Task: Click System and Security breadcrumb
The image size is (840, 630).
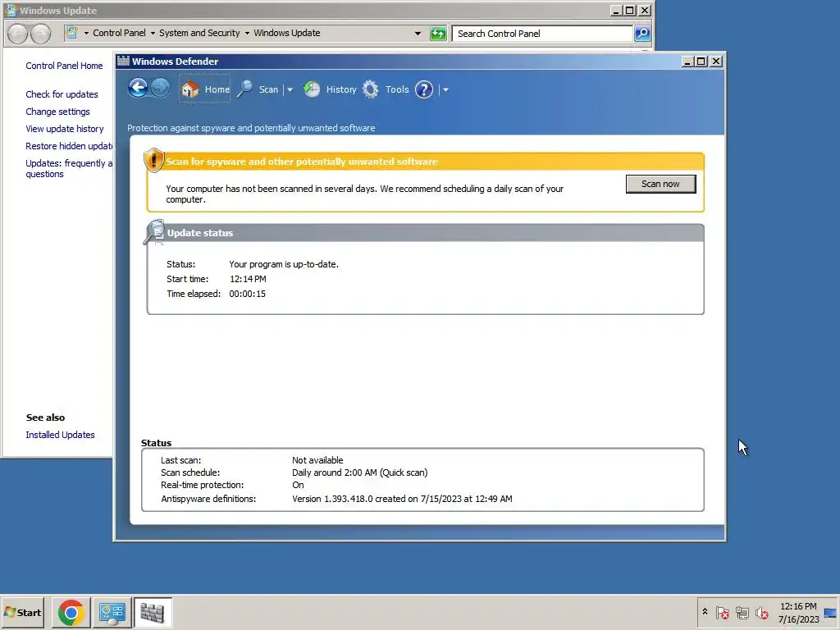Action: [199, 33]
